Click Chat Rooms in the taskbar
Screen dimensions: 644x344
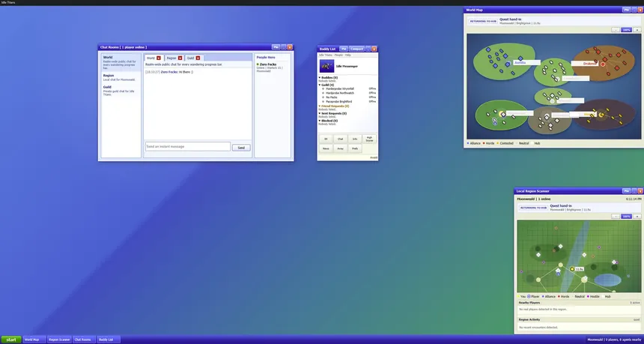pyautogui.click(x=84, y=340)
